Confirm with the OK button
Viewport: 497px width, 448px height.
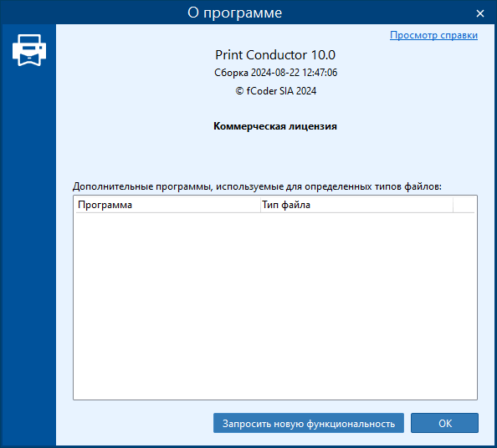click(444, 423)
